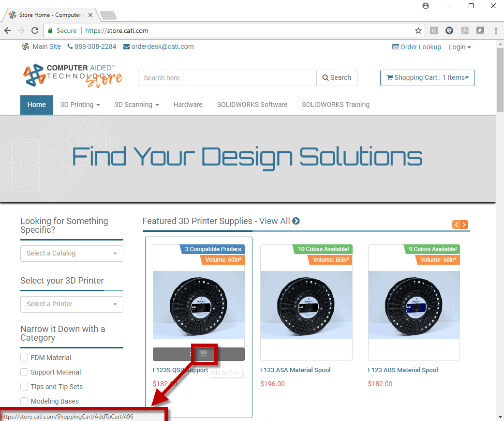This screenshot has height=421, width=504.
Task: Open the Order Lookup link
Action: (x=416, y=47)
